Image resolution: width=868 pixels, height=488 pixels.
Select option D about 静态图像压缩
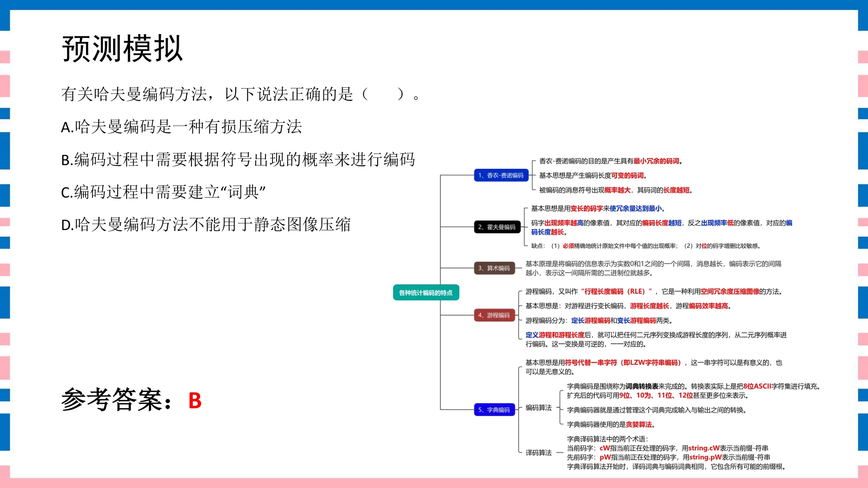click(205, 225)
